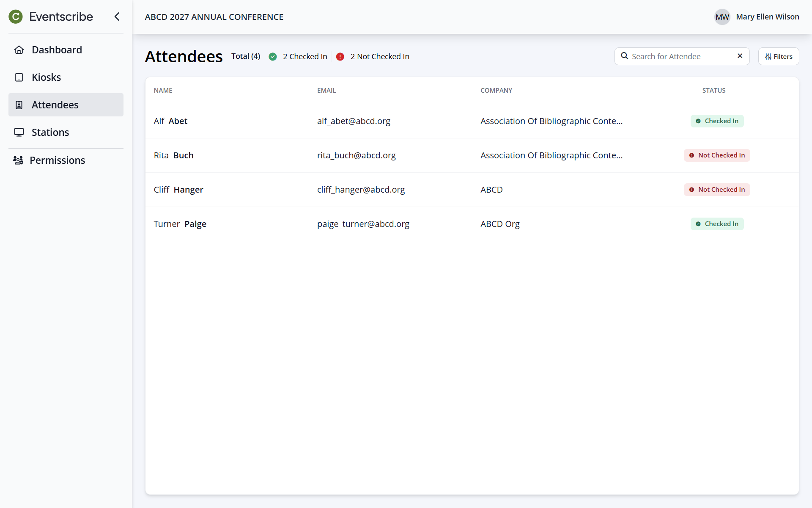
Task: Go to Kiosks menu item
Action: click(46, 77)
